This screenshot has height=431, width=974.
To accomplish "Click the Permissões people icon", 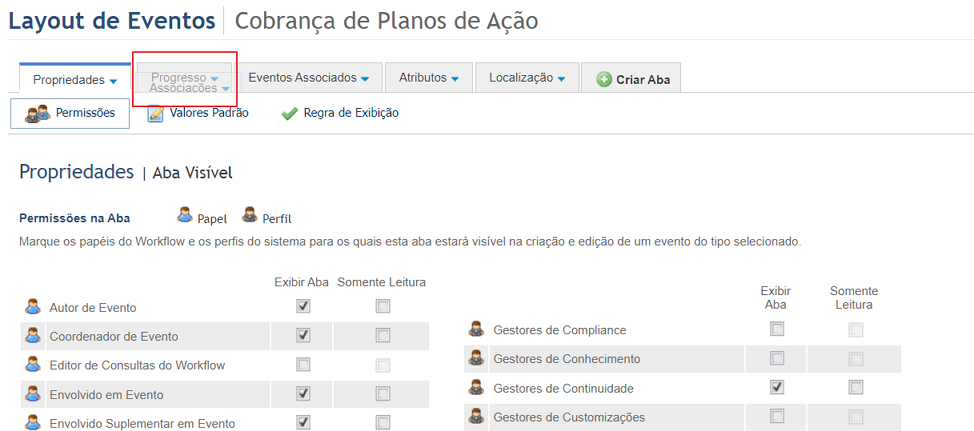I will point(37,114).
